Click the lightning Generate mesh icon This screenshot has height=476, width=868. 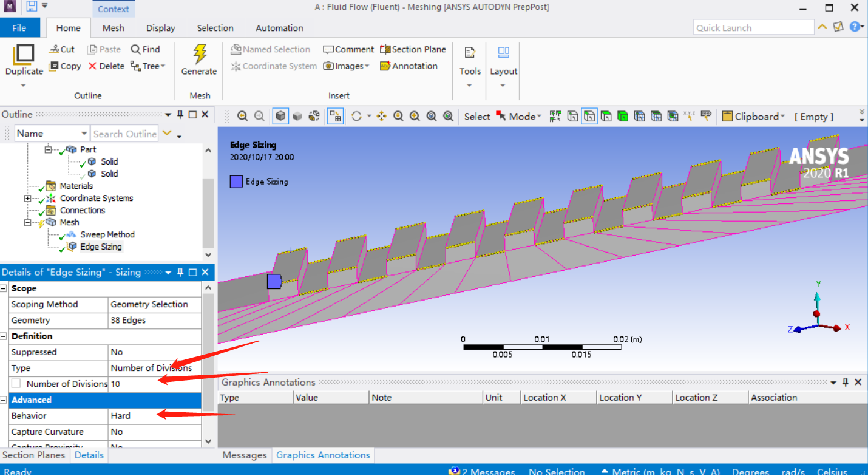(199, 53)
